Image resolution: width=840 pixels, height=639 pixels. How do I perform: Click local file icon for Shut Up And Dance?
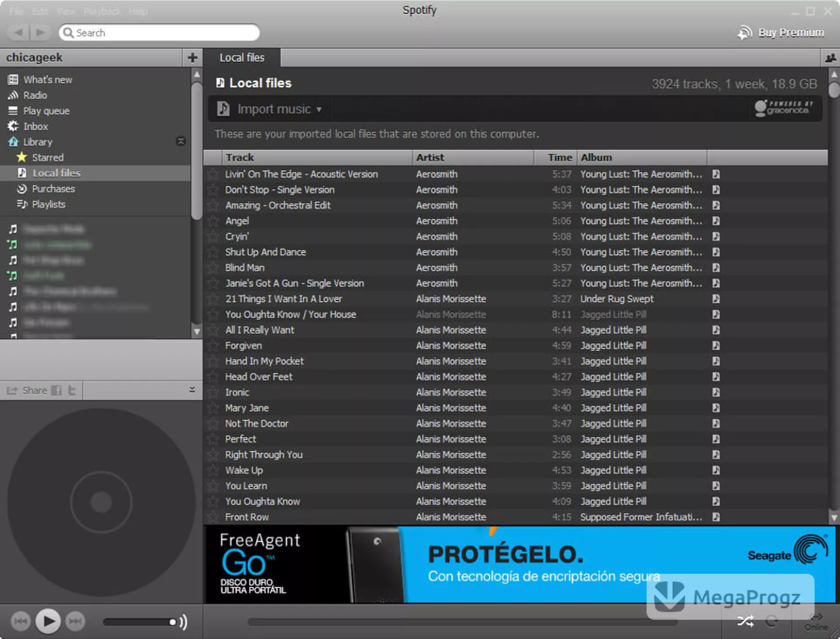(x=716, y=252)
